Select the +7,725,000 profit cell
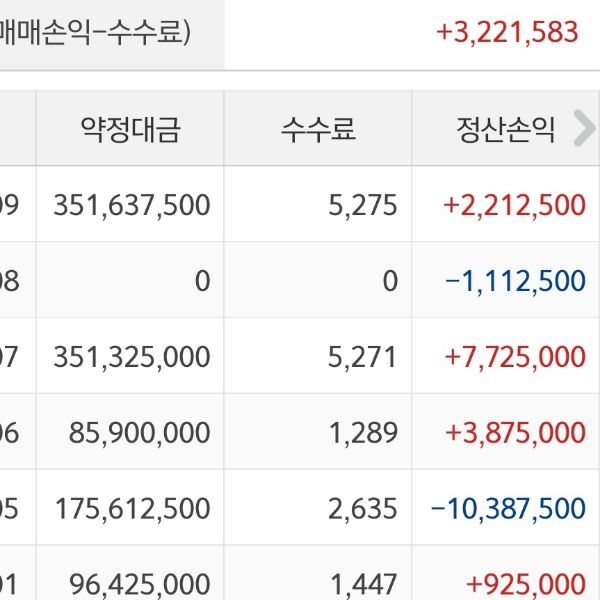The image size is (600, 600). 514,357
